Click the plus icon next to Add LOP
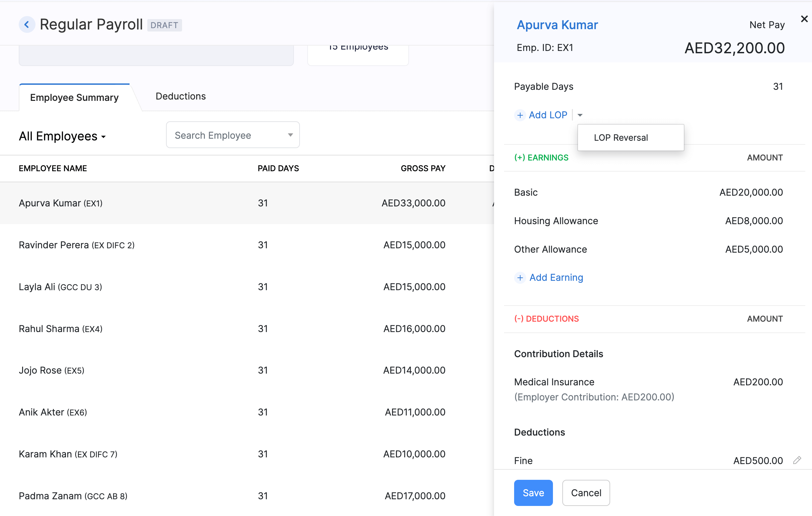The height and width of the screenshot is (516, 812). pyautogui.click(x=520, y=115)
